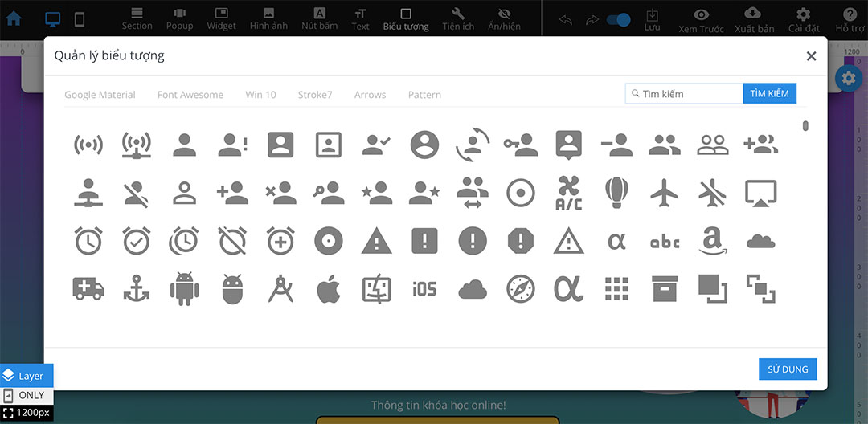Select the account circle icon
The image size is (868, 424).
pos(424,145)
